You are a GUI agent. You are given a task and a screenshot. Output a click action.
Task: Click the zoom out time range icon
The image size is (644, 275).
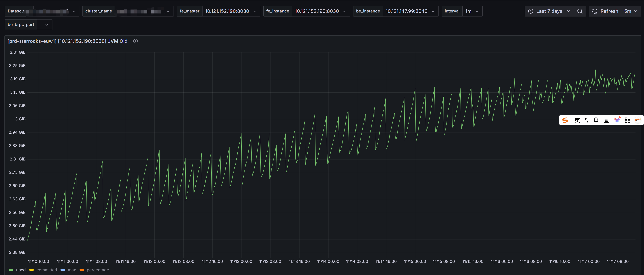(580, 11)
